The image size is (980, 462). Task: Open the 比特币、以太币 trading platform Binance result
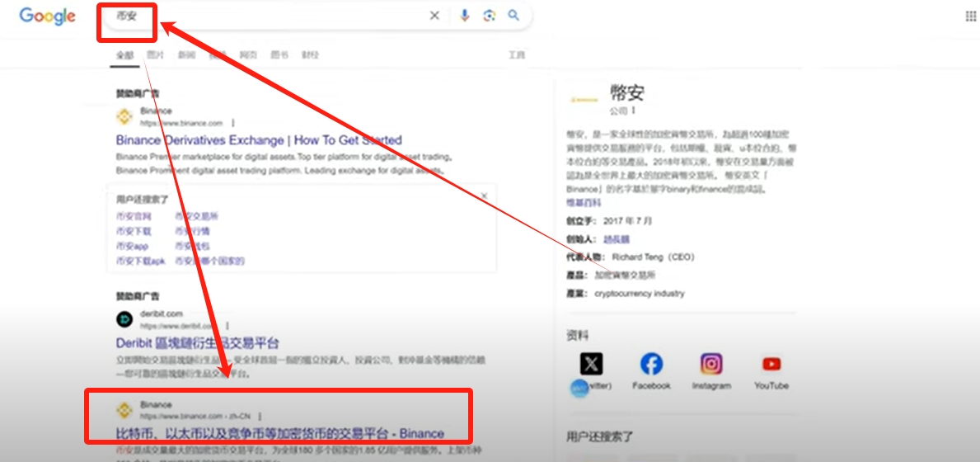tap(280, 433)
